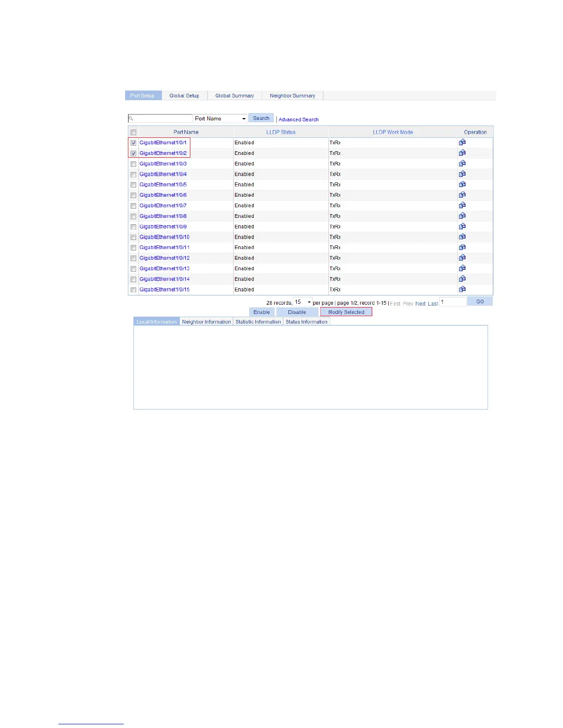Toggle the select-all checkbox in table header
Image resolution: width=563 pixels, height=728 pixels.
tap(133, 132)
